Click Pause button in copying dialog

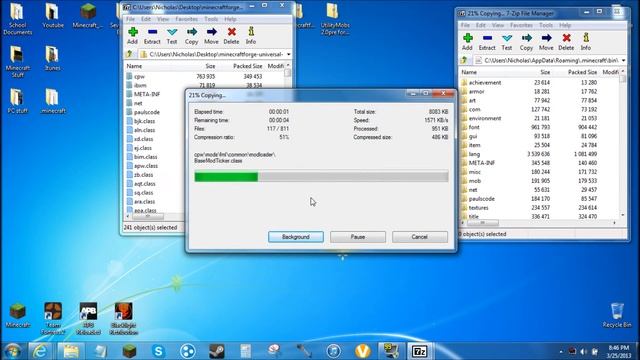[x=358, y=237]
